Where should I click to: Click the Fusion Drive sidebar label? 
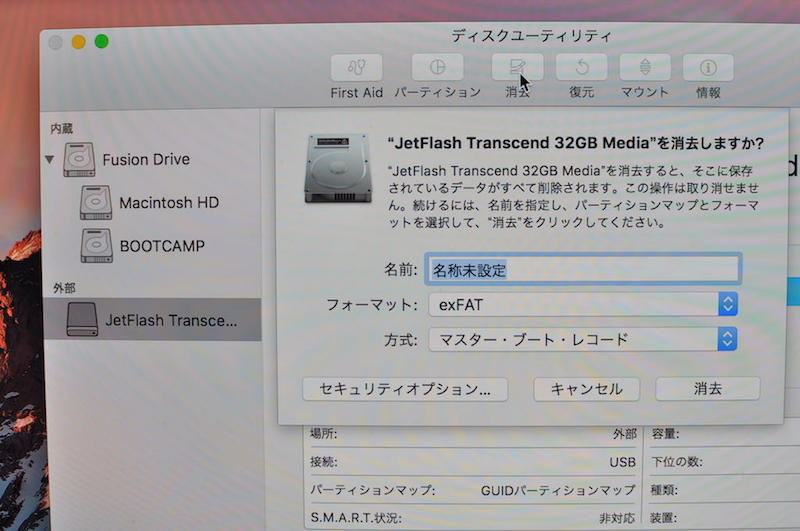point(146,160)
